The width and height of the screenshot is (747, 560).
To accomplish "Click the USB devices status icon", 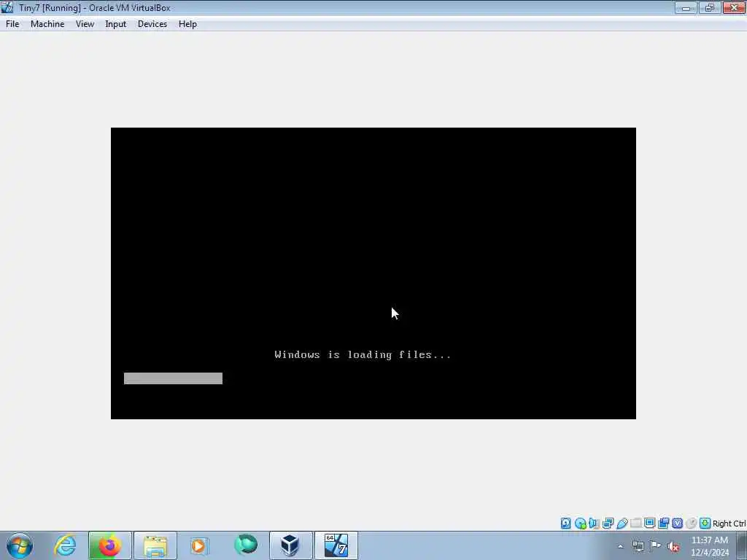I will coord(622,524).
